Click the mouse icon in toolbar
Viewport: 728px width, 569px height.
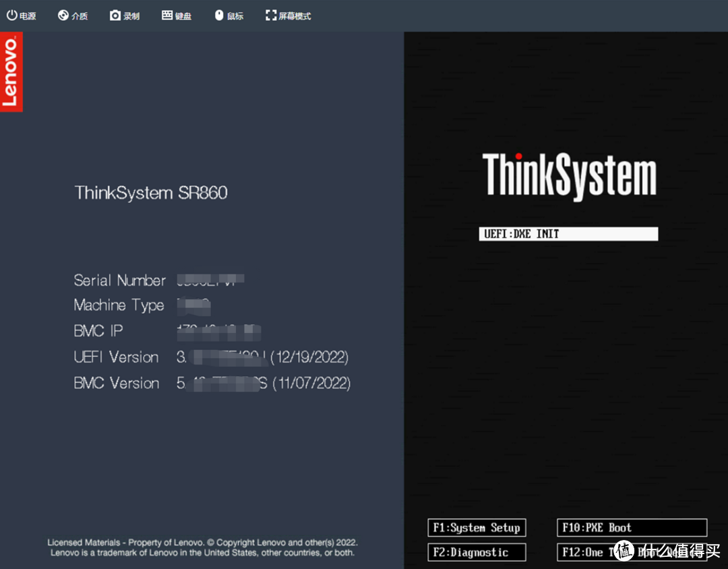point(219,16)
